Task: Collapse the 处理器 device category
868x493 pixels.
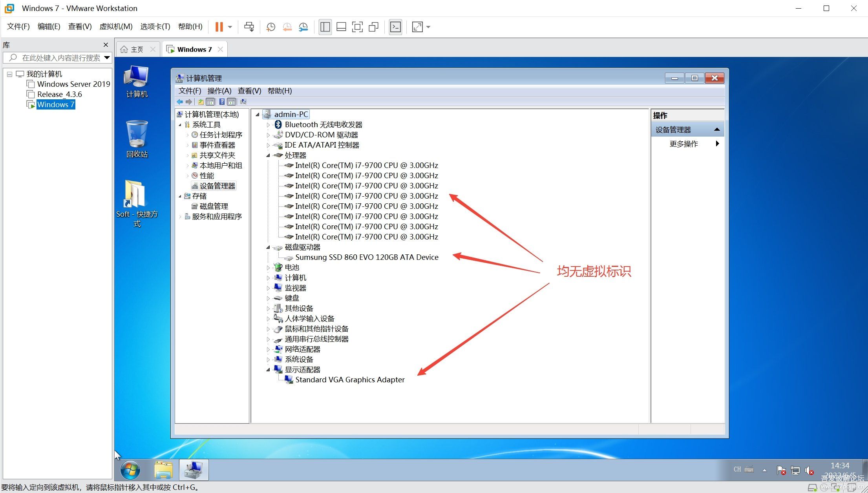Action: click(x=268, y=155)
